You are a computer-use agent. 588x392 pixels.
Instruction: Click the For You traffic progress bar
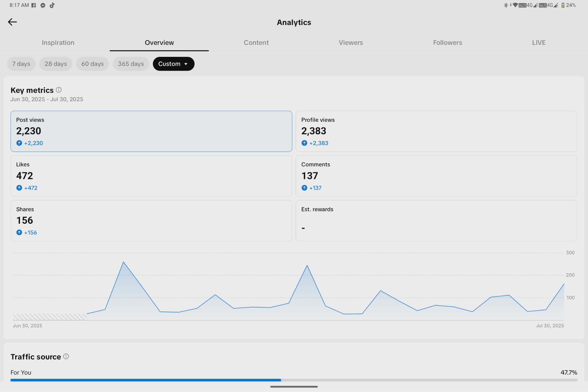pos(294,380)
